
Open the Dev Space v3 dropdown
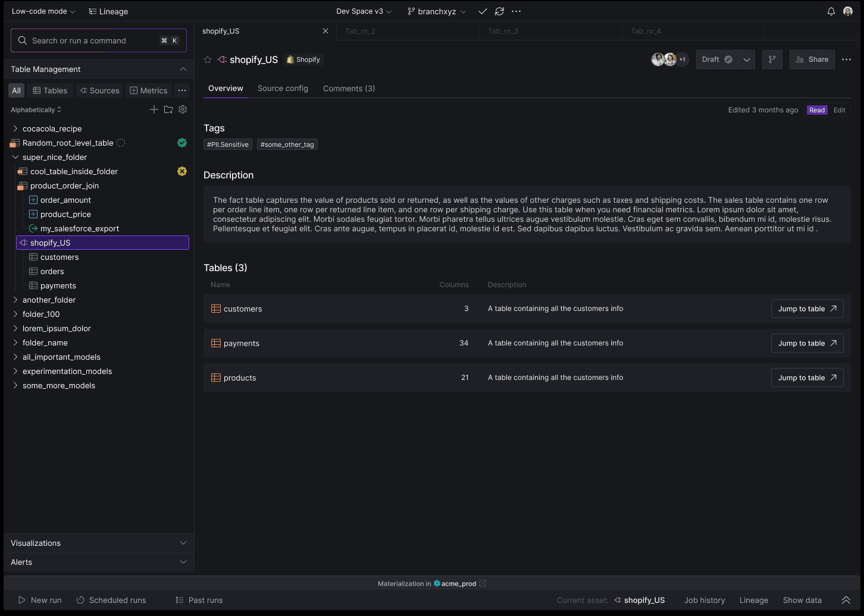(x=364, y=11)
